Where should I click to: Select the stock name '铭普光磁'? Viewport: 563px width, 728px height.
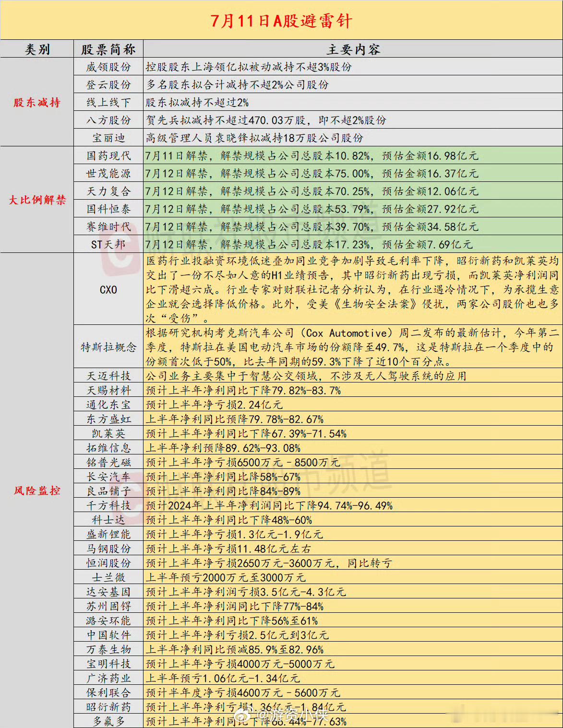[x=108, y=462]
